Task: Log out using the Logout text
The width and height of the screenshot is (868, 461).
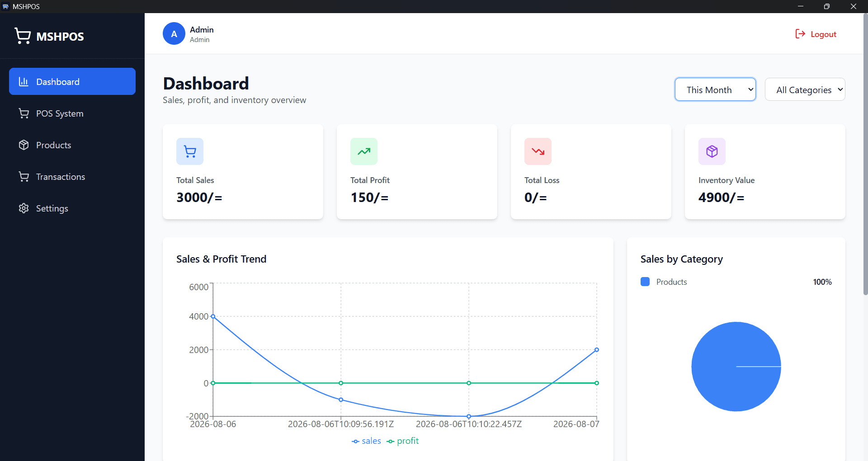Action: click(823, 34)
